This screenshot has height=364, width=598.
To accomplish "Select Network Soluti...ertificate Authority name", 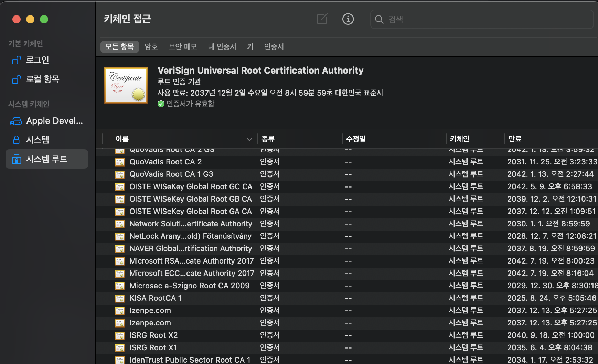I will click(191, 224).
